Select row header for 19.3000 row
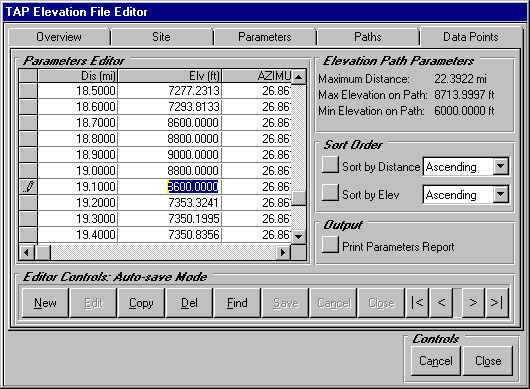 tap(28, 218)
